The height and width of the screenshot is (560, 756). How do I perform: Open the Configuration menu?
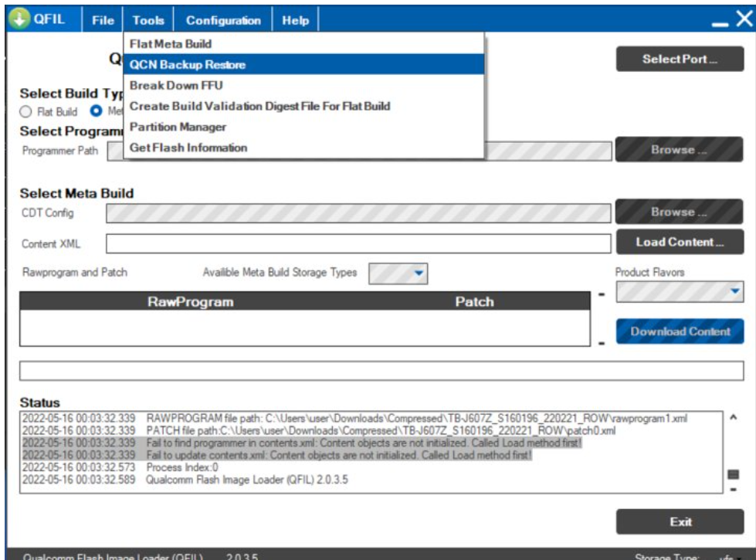pyautogui.click(x=223, y=20)
